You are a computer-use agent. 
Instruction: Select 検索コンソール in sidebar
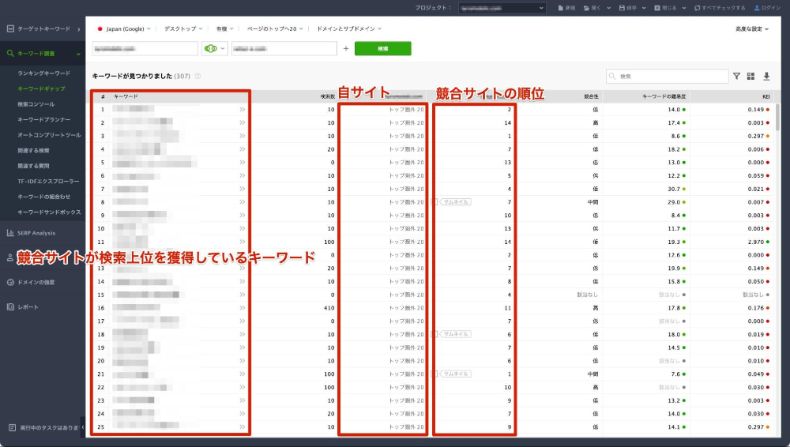pos(36,104)
